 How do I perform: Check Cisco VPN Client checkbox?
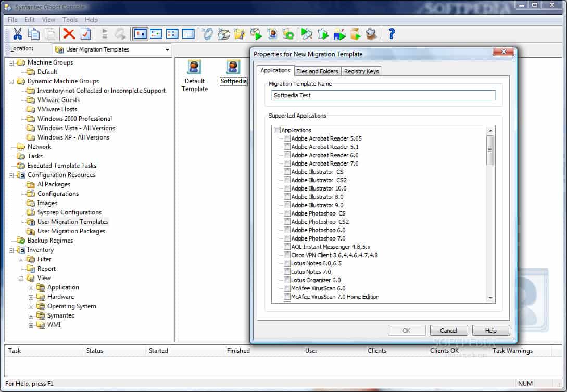click(287, 255)
